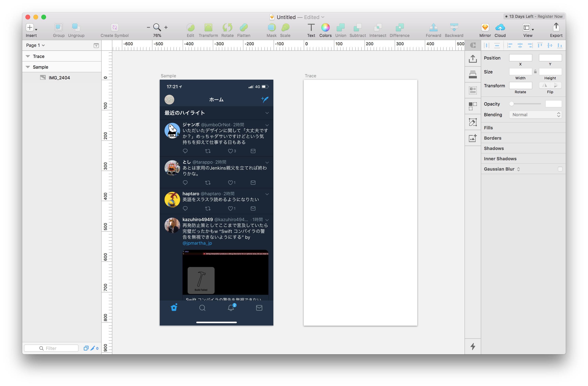Click the Export toolbar button

pyautogui.click(x=556, y=27)
